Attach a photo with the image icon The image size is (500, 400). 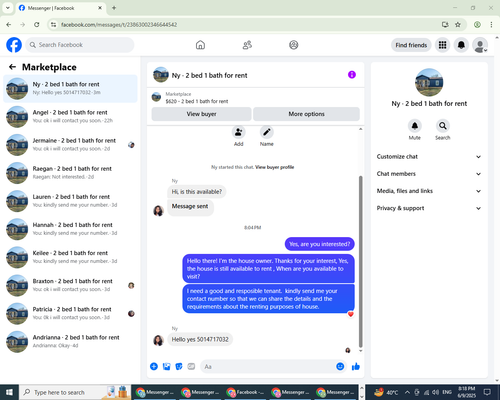tap(166, 367)
